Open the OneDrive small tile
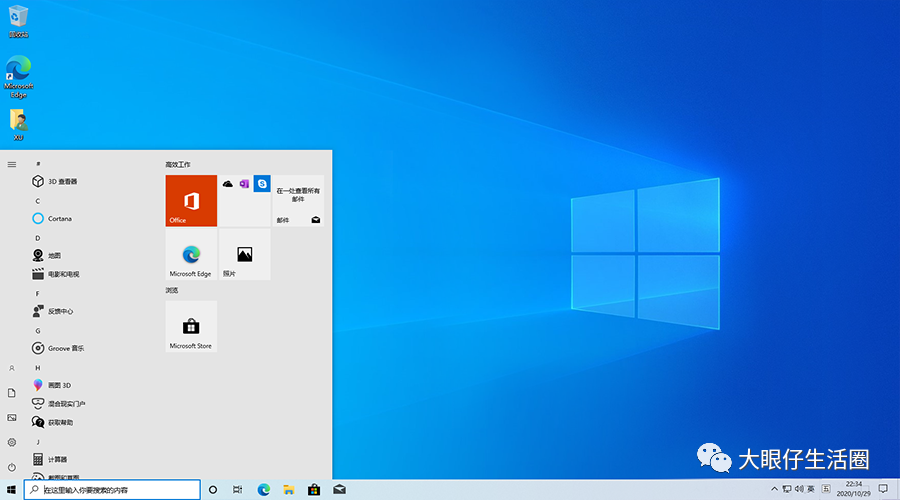900x500 pixels. point(227,184)
